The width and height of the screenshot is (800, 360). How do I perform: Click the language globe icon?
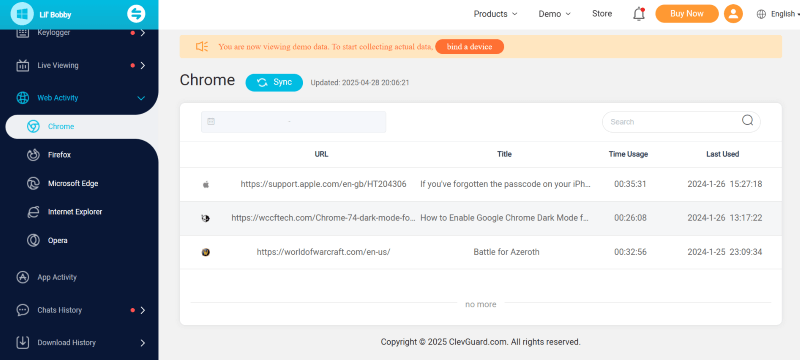point(761,14)
